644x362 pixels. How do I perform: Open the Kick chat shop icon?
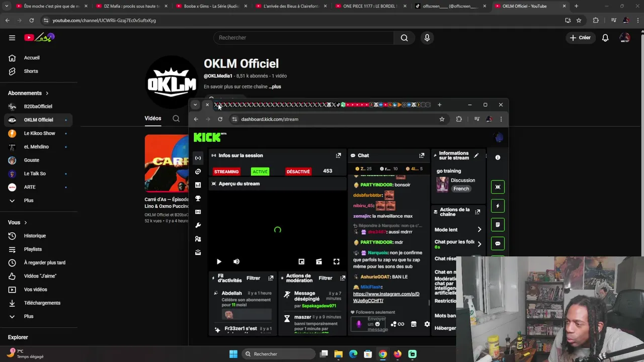point(414,324)
